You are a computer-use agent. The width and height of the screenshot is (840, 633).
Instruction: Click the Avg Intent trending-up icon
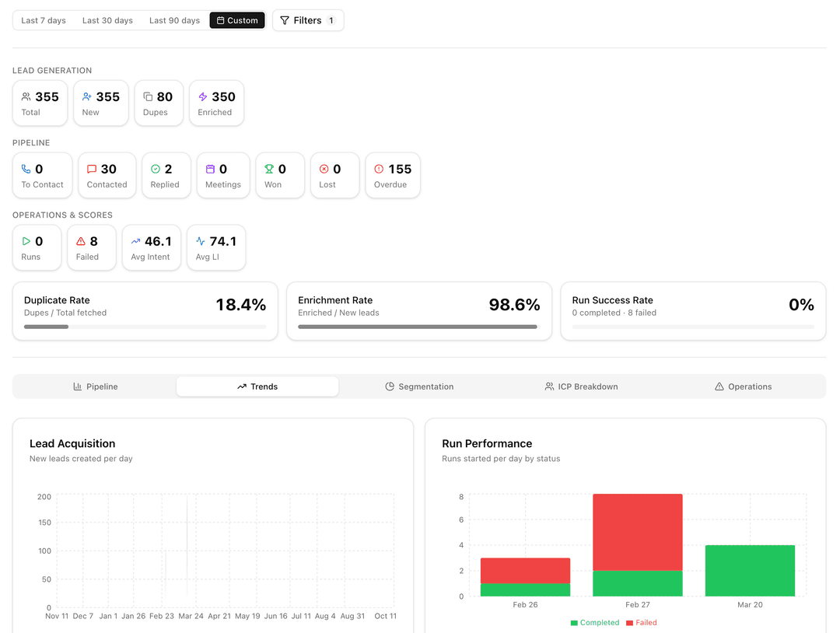pyautogui.click(x=135, y=242)
